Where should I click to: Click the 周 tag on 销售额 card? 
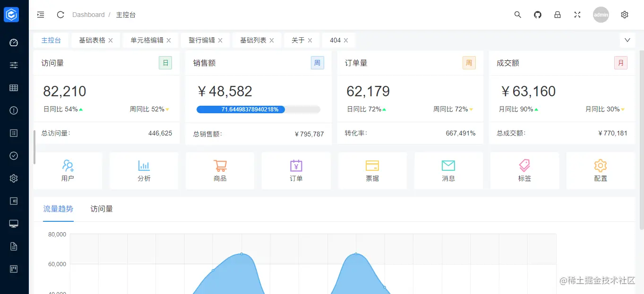point(318,63)
